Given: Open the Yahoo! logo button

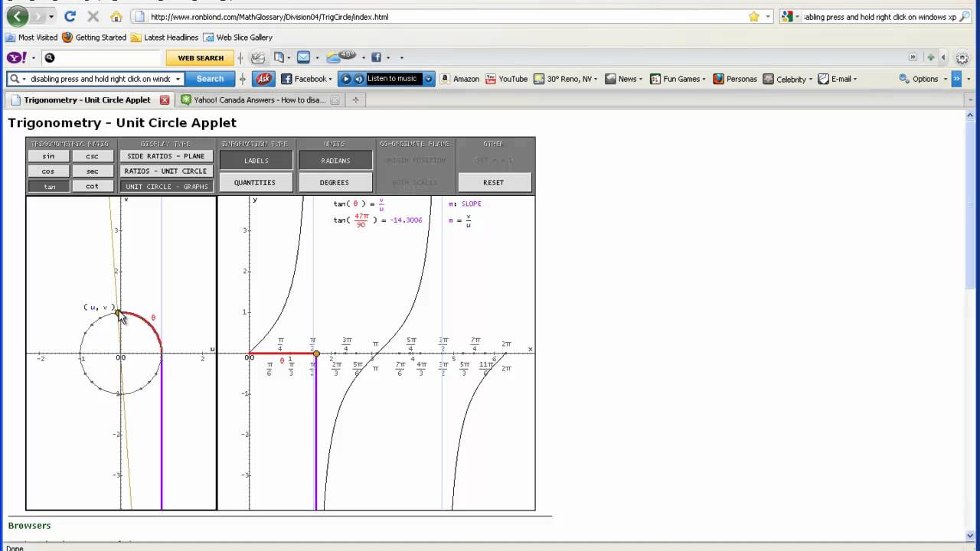Looking at the screenshot, I should tap(18, 57).
